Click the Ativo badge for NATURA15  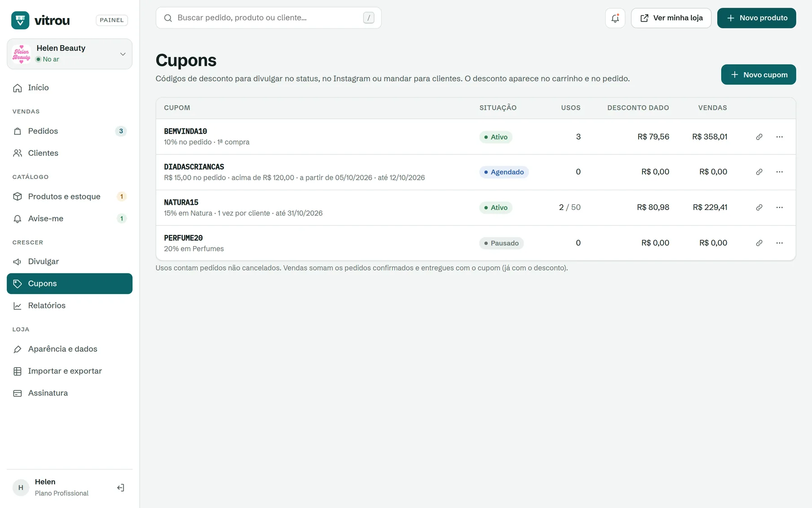496,208
